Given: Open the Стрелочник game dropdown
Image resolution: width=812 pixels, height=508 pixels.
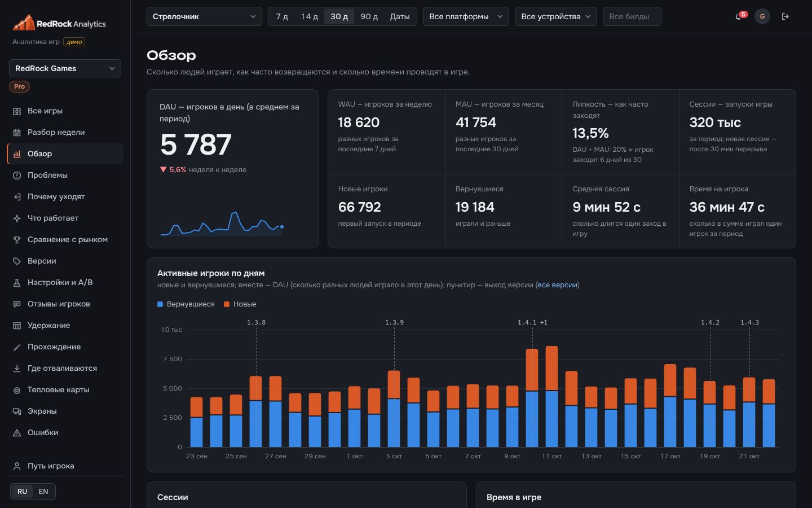Looking at the screenshot, I should coord(204,16).
